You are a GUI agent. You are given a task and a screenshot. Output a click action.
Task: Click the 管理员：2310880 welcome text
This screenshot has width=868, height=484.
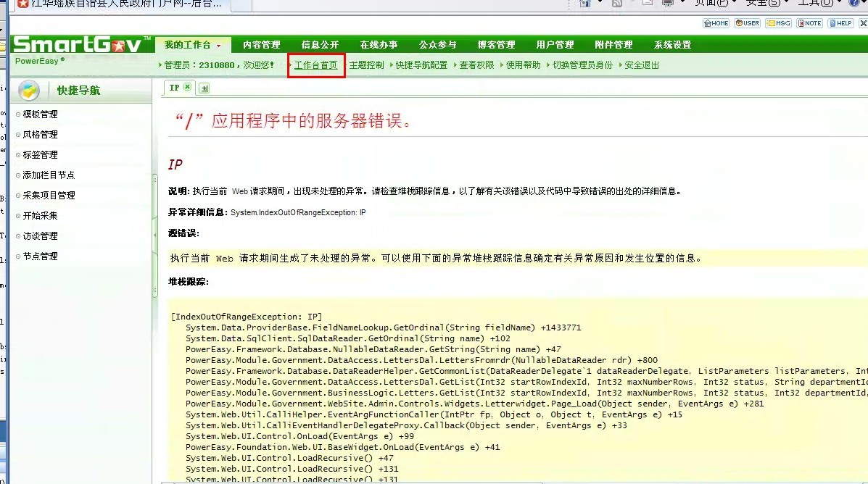(219, 65)
